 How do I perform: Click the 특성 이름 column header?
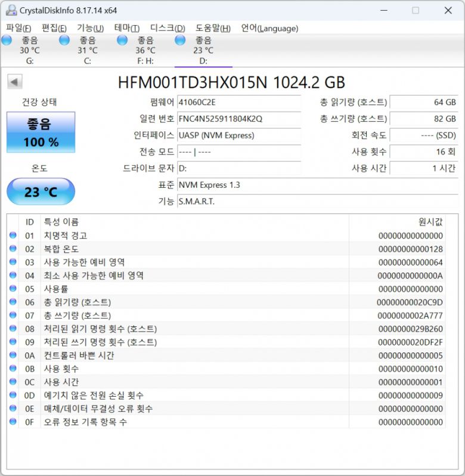coord(194,222)
